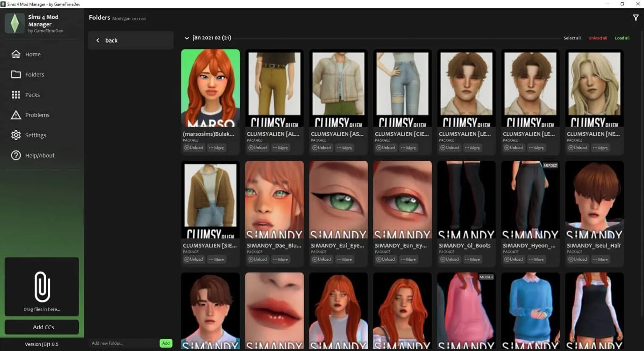Click the green Add folder button

point(166,343)
